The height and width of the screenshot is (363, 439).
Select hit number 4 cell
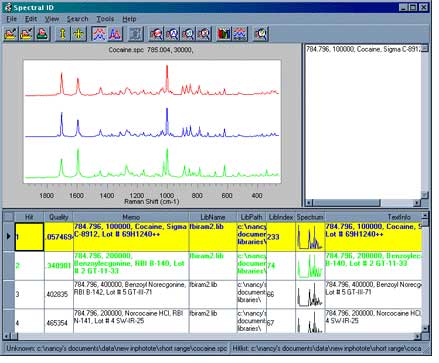(29, 321)
